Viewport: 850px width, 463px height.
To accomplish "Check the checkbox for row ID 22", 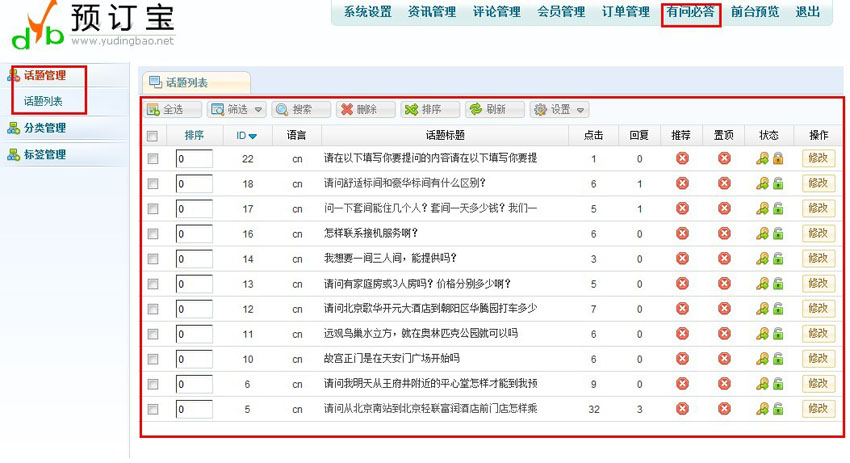I will point(153,158).
